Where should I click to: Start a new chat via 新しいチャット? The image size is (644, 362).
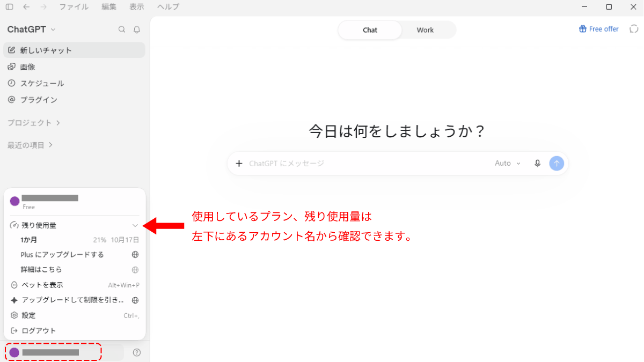[74, 50]
